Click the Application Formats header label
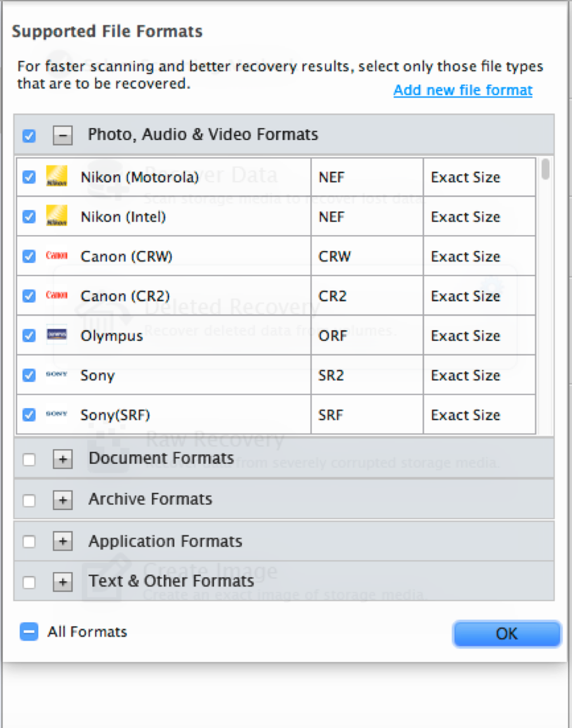Viewport: 572px width, 728px height. (165, 541)
